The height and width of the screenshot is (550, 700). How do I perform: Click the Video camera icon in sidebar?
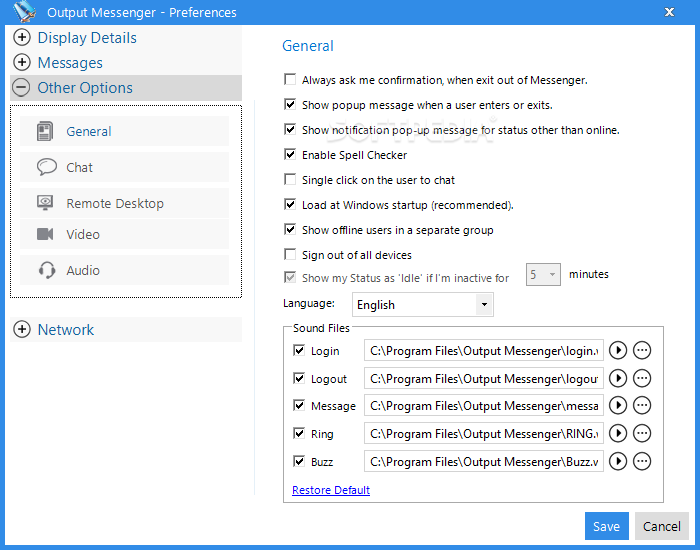point(45,234)
